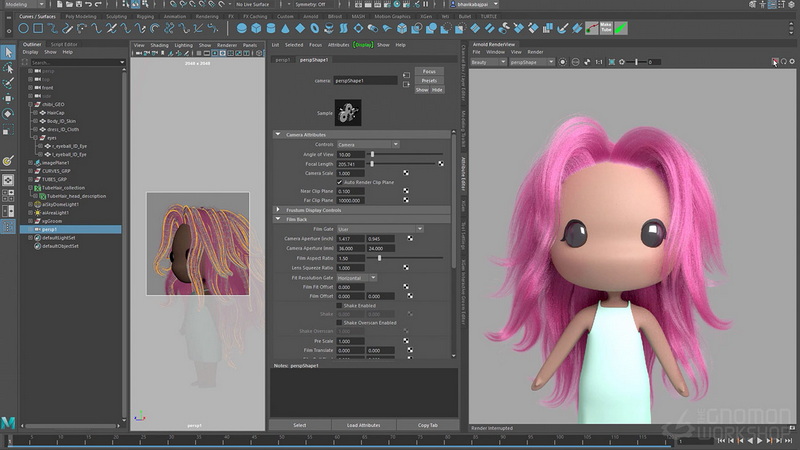Open the Shading menu in the viewport
Screen dimensions: 800x450
159,45
